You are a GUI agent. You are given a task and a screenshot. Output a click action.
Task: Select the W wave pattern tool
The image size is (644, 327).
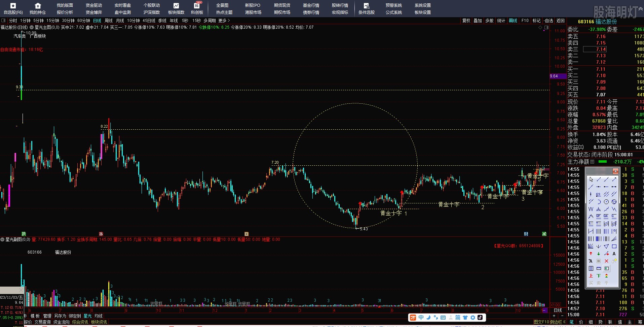[x=591, y=209]
